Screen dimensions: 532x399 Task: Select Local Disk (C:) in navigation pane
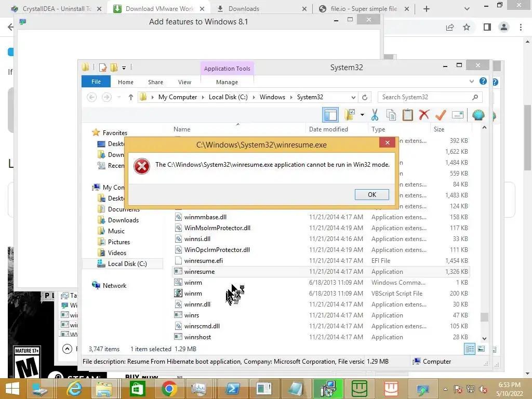pyautogui.click(x=127, y=263)
